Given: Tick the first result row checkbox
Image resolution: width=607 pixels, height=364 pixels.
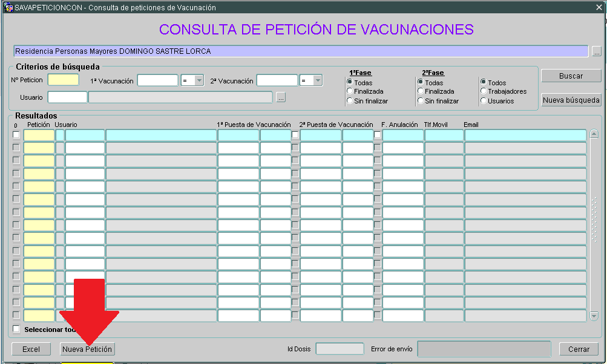Looking at the screenshot, I should (x=16, y=135).
